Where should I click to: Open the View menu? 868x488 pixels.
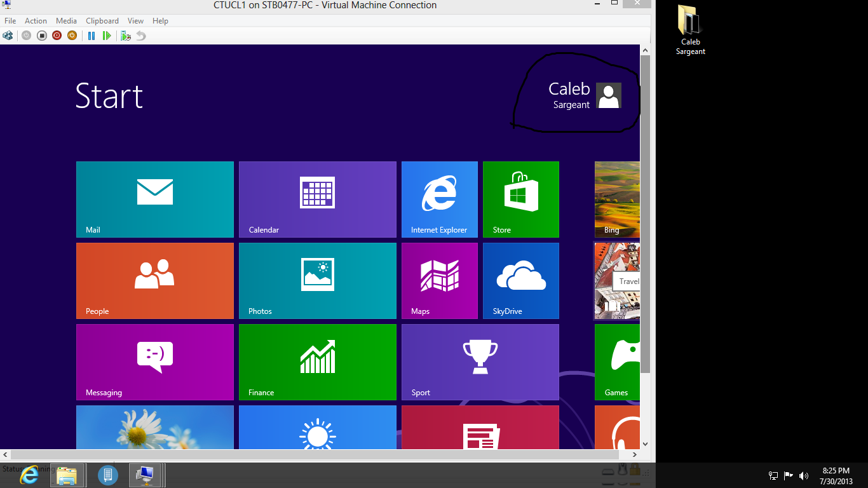click(135, 21)
